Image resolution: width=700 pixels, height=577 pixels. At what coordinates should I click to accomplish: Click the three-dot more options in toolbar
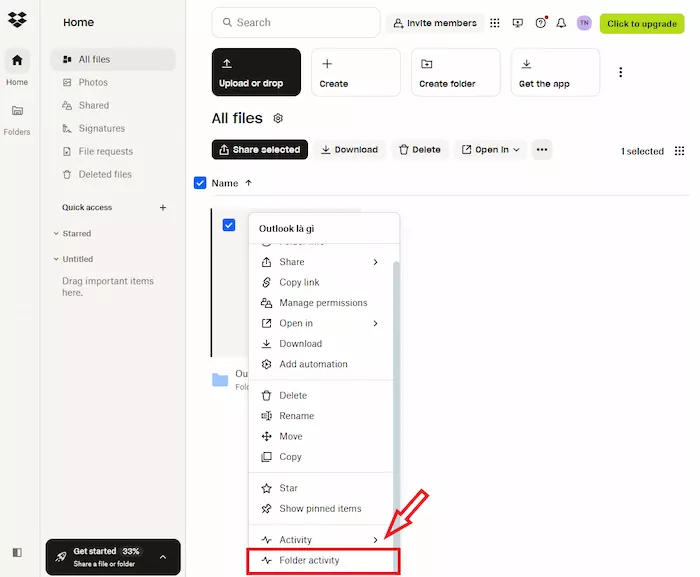[542, 150]
